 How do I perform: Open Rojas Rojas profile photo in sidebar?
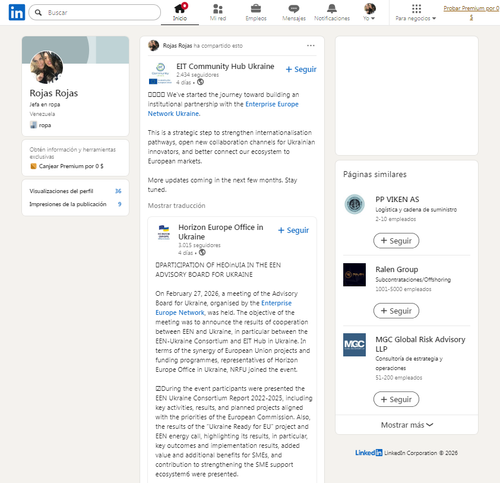point(46,67)
